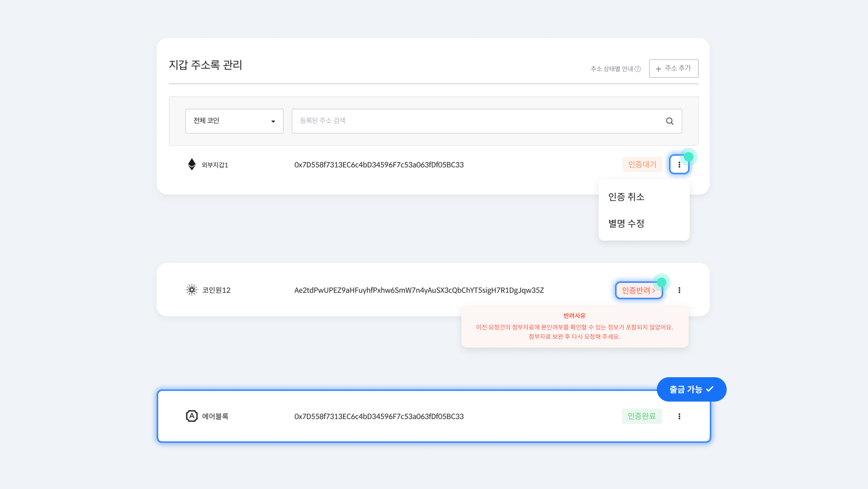The image size is (868, 489).
Task: Open the three-dot menu for 코인원12
Action: point(679,290)
